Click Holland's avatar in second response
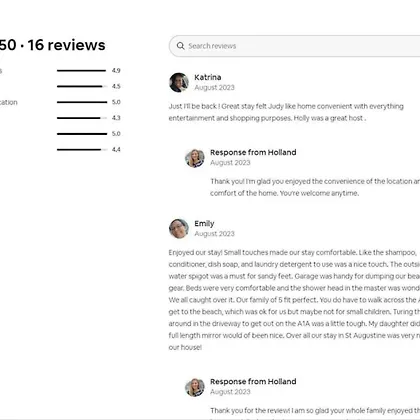The height and width of the screenshot is (420, 420). click(195, 387)
